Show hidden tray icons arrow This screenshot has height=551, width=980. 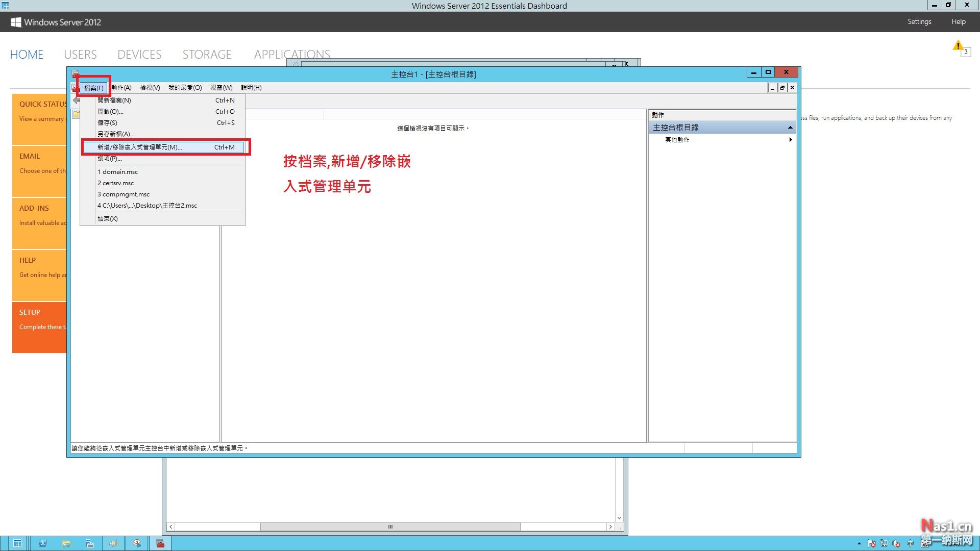(x=859, y=544)
